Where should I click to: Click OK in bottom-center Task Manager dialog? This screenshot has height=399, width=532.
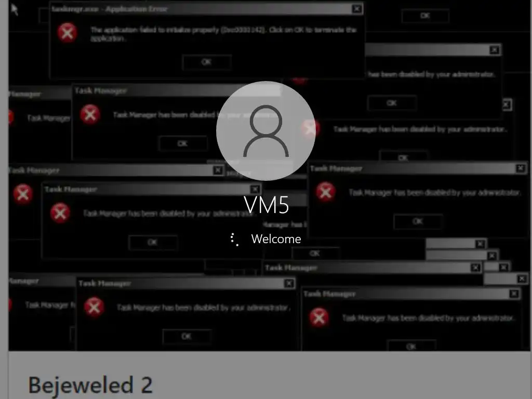tap(187, 336)
